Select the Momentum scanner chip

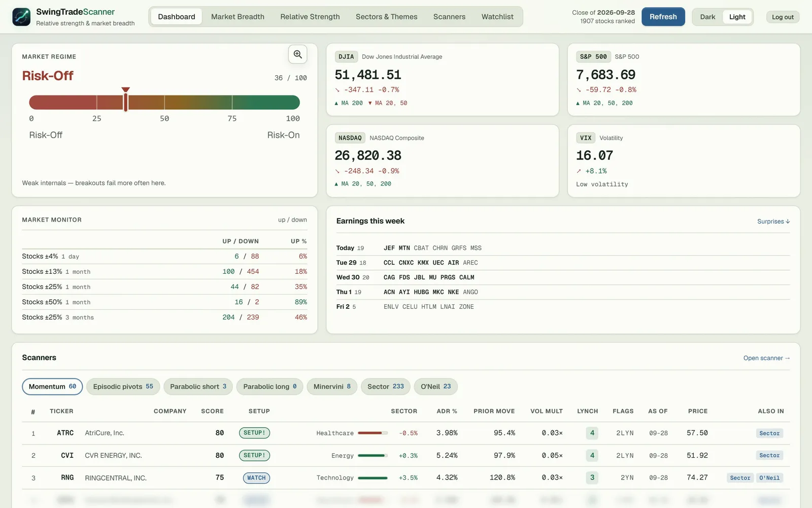coord(52,387)
